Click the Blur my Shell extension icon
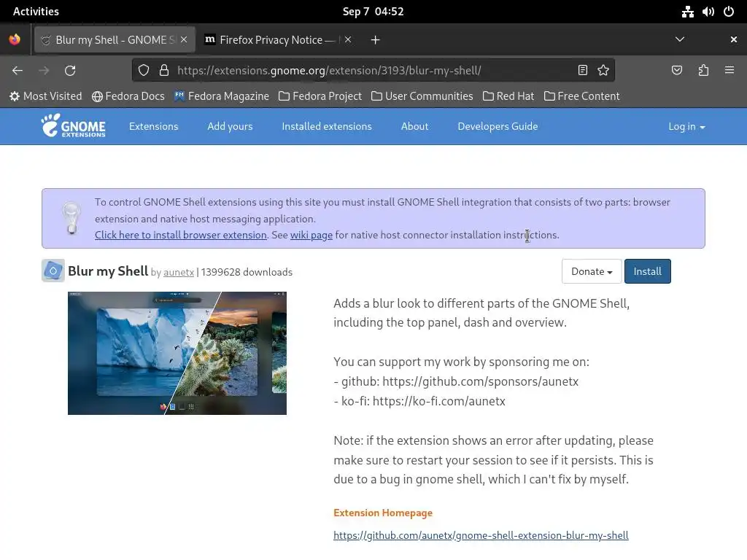This screenshot has width=747, height=560. [x=53, y=271]
